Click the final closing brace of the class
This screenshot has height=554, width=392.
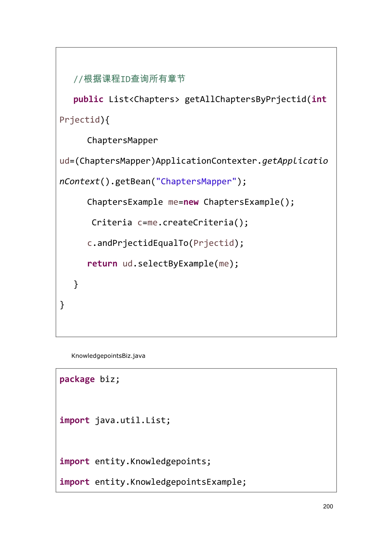coord(62,305)
